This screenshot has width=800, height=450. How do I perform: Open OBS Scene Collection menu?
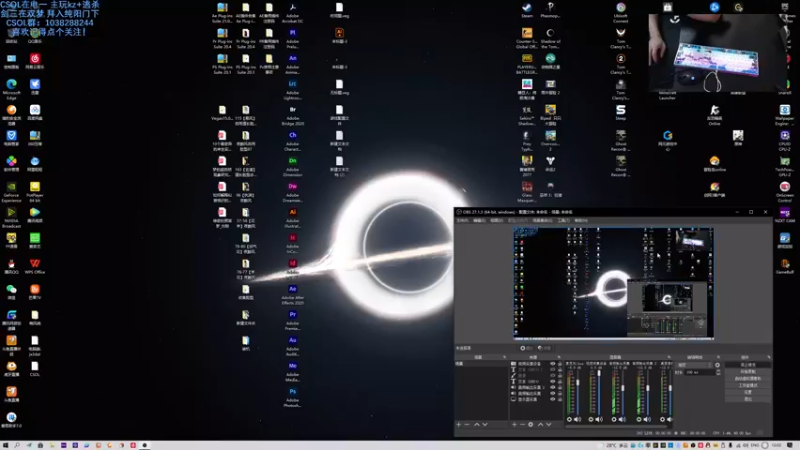(542, 220)
